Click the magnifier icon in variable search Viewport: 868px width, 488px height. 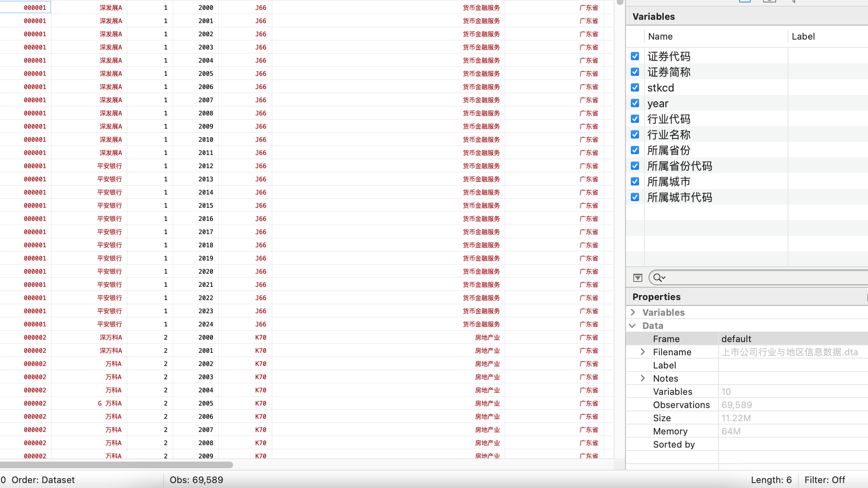pyautogui.click(x=658, y=278)
